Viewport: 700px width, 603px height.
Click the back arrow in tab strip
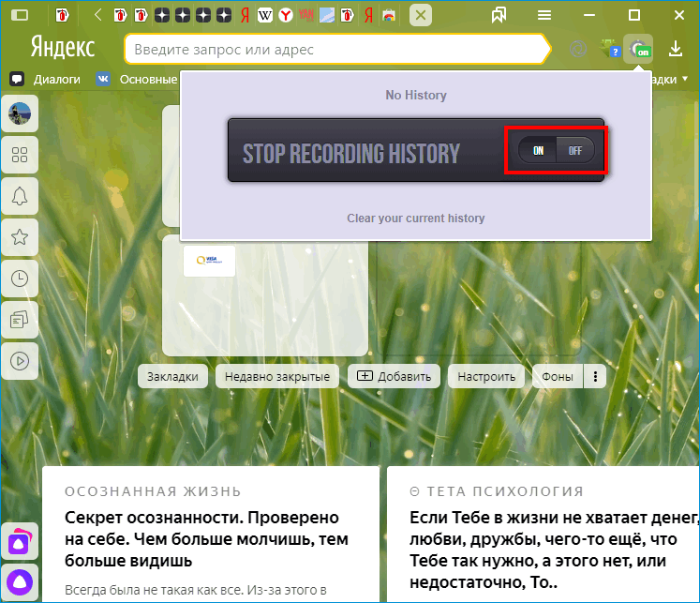point(97,15)
